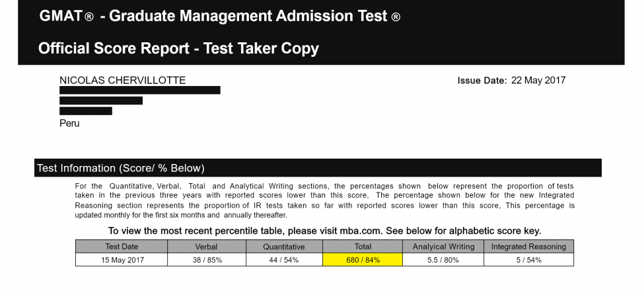Click the Test Information section header bar
Image resolution: width=644 pixels, height=291 pixels.
click(x=317, y=168)
